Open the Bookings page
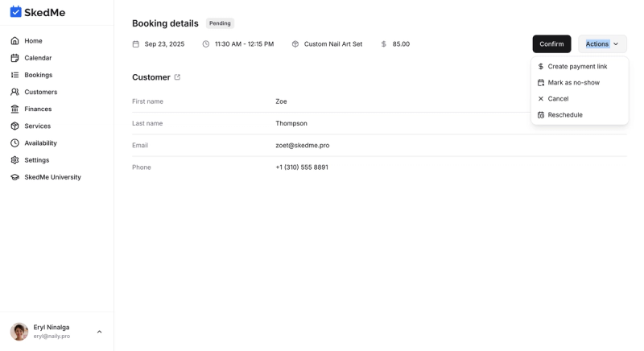The image size is (644, 351). 38,75
